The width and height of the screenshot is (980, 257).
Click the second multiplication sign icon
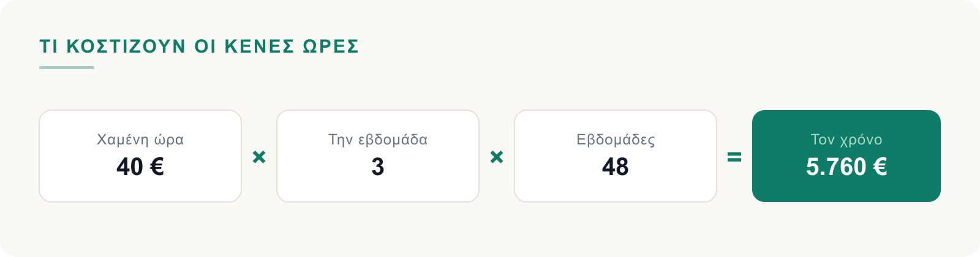pos(497,157)
